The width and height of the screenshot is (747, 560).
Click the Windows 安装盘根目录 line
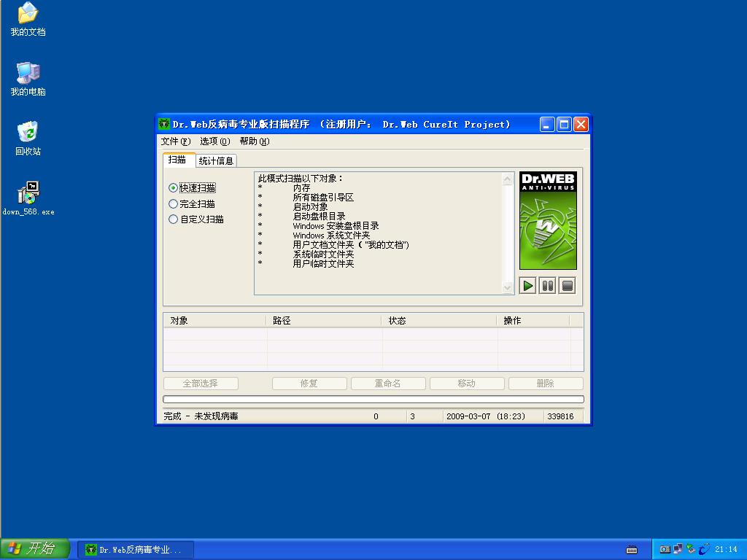coord(336,226)
